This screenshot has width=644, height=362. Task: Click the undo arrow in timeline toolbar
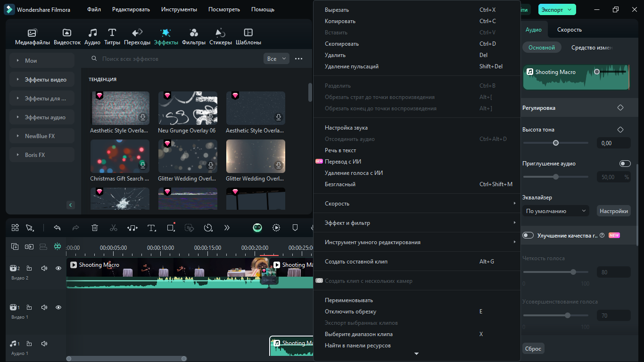pyautogui.click(x=57, y=228)
